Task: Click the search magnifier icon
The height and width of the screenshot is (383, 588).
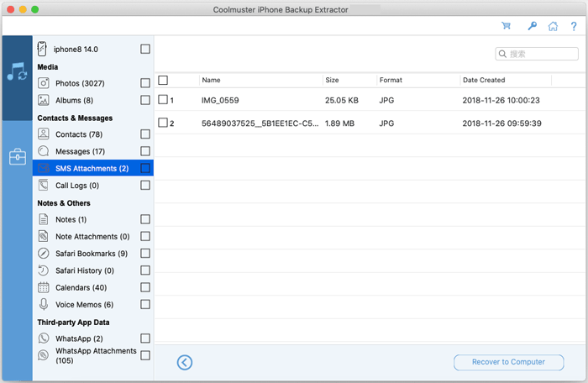Action: [503, 54]
